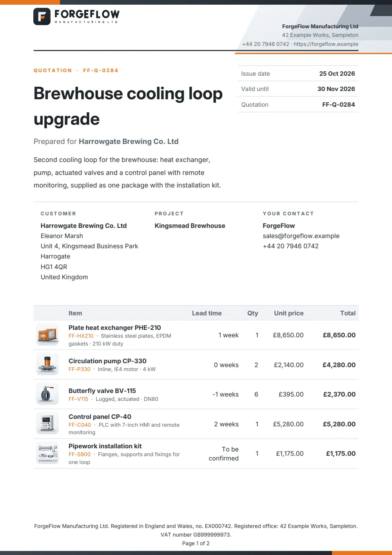Click the QUOTATION · FF-Q-0284 label
392x555 pixels.
click(76, 71)
